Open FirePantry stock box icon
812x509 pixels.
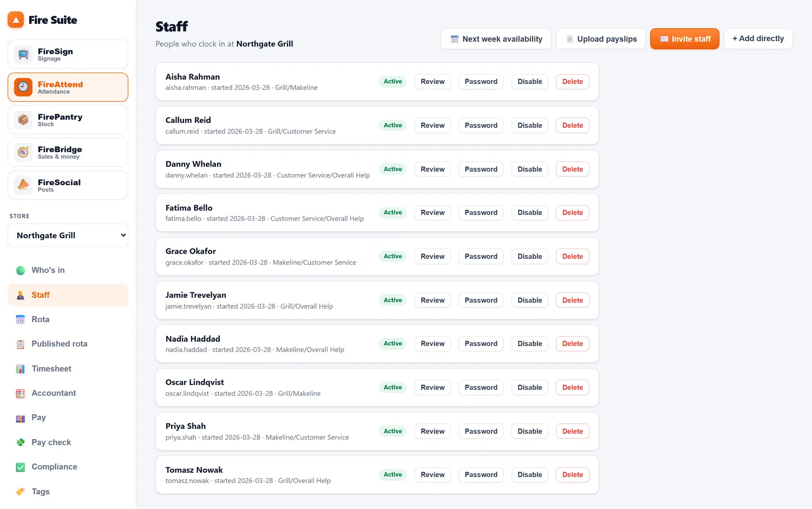click(x=23, y=120)
